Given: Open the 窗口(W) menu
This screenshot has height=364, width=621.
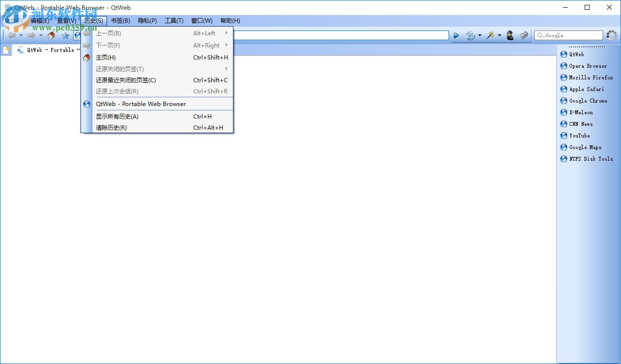Looking at the screenshot, I should 202,21.
